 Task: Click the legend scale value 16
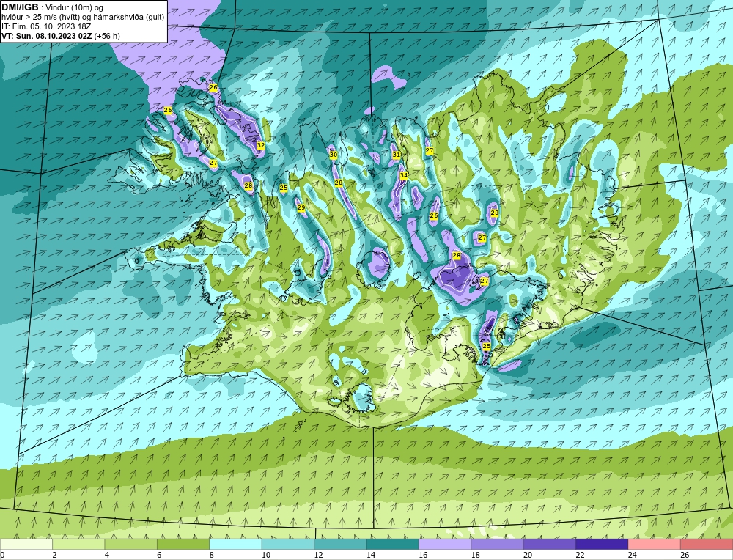423,555
